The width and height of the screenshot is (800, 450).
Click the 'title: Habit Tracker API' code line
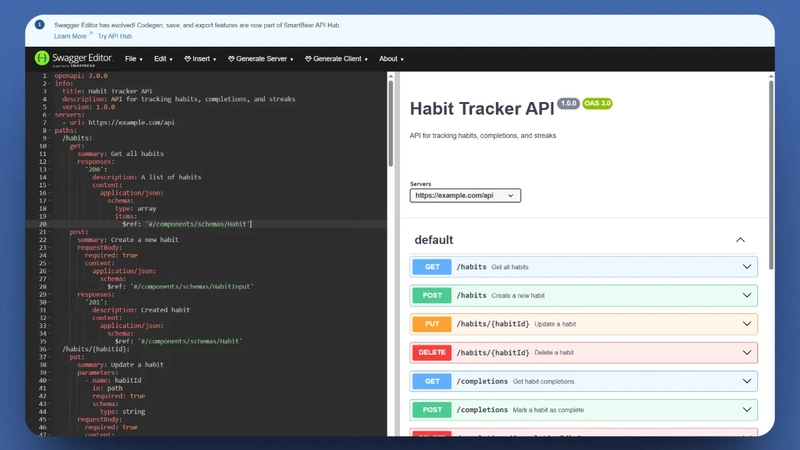click(107, 91)
